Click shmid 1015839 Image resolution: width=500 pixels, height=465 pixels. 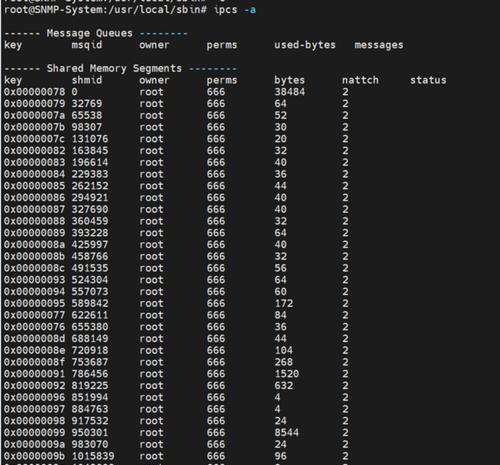(93, 456)
